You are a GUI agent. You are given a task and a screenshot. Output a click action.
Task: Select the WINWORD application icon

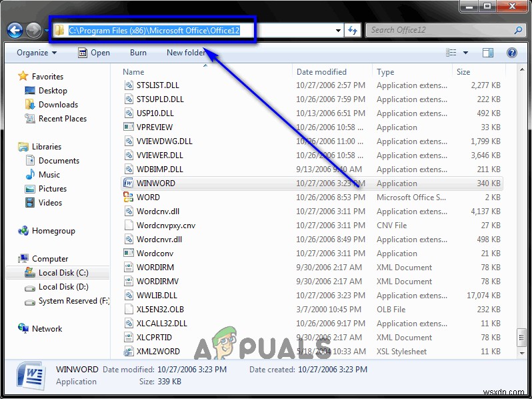click(129, 183)
